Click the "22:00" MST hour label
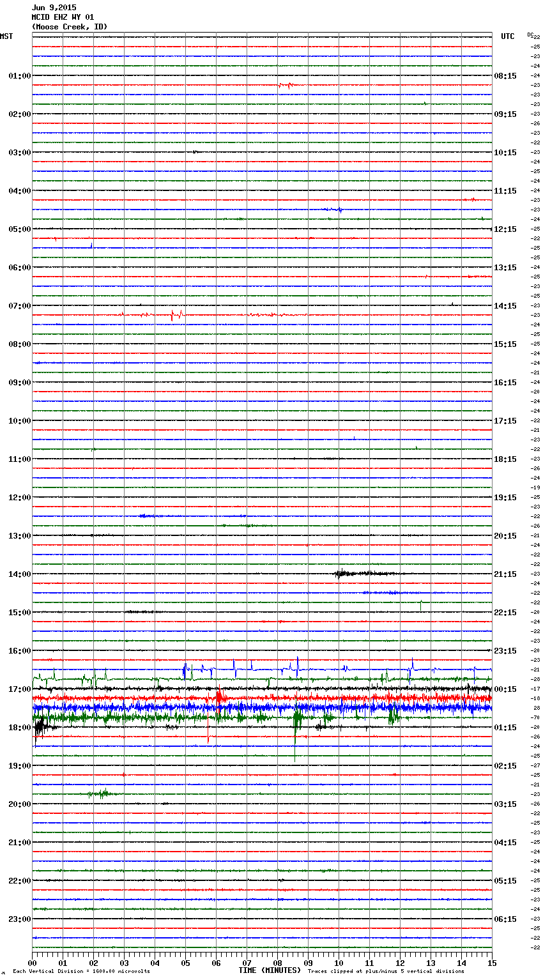This screenshot has height=980, width=543. coord(20,881)
